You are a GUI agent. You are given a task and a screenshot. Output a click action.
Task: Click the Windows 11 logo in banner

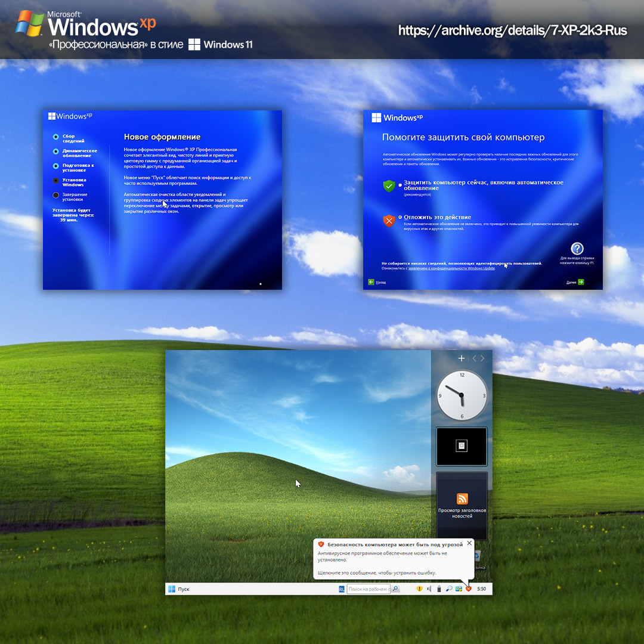[x=221, y=44]
